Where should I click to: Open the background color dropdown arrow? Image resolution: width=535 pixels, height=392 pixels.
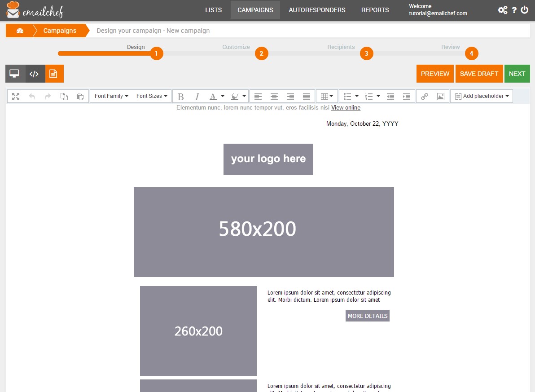tap(244, 96)
